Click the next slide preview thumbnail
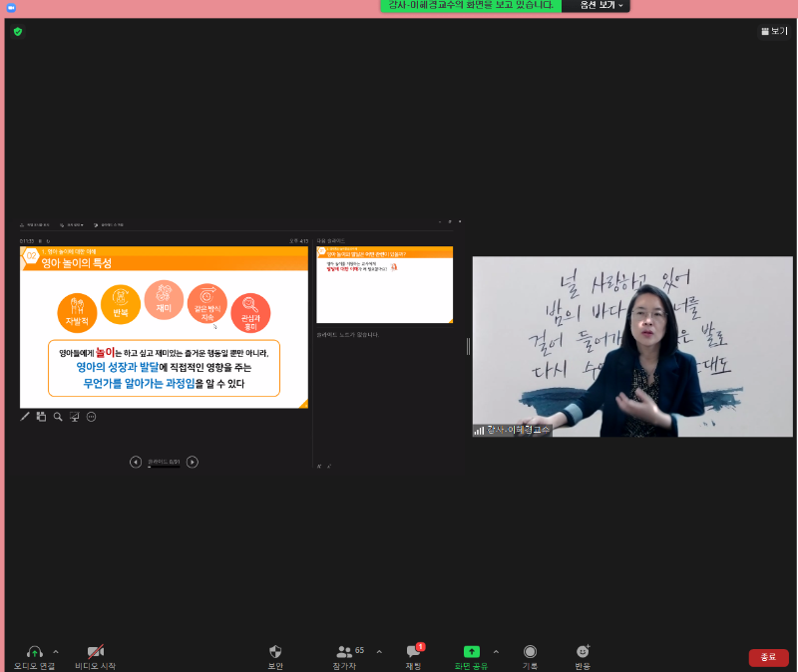 [x=384, y=284]
